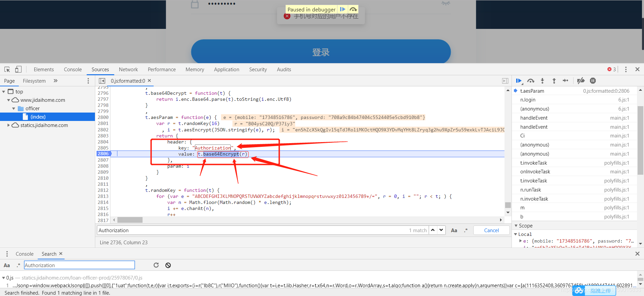
Task: Open the Application tab
Action: (227, 69)
